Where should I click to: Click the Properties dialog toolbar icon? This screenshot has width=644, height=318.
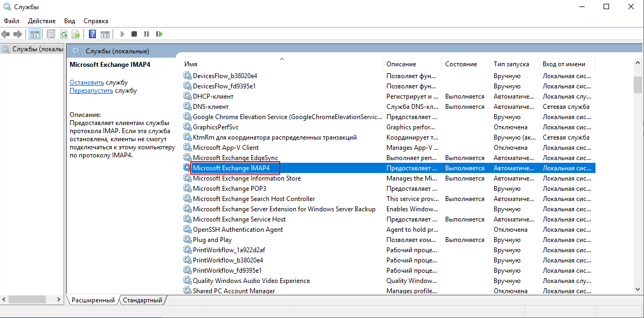click(x=50, y=33)
